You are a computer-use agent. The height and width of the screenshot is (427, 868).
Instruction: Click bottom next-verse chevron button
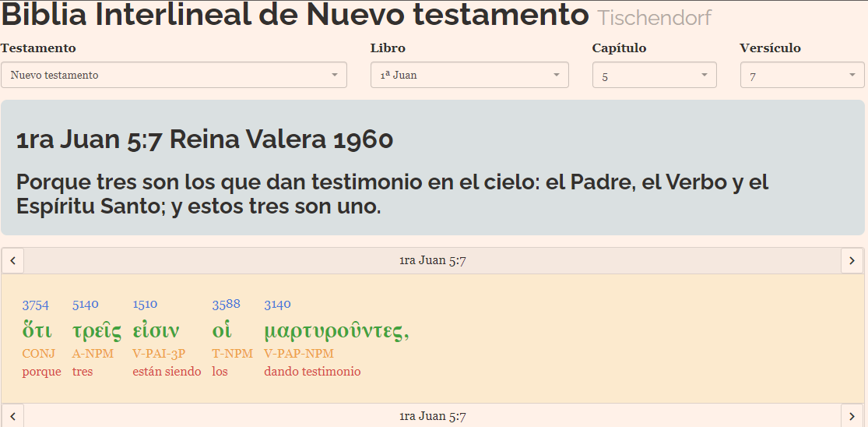click(852, 416)
